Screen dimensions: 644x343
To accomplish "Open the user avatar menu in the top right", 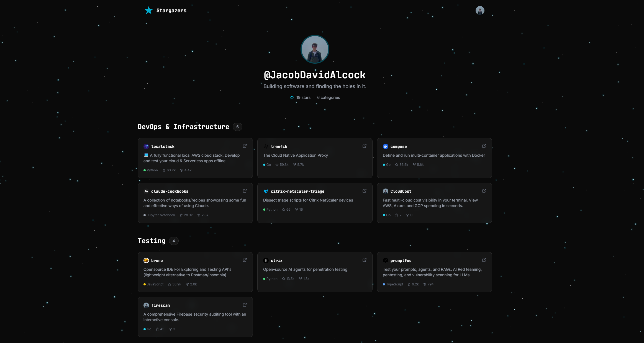I will (x=480, y=10).
